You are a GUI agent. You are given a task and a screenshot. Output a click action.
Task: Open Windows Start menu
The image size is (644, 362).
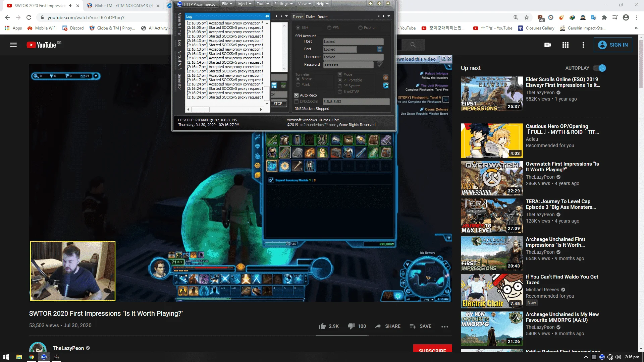6,357
